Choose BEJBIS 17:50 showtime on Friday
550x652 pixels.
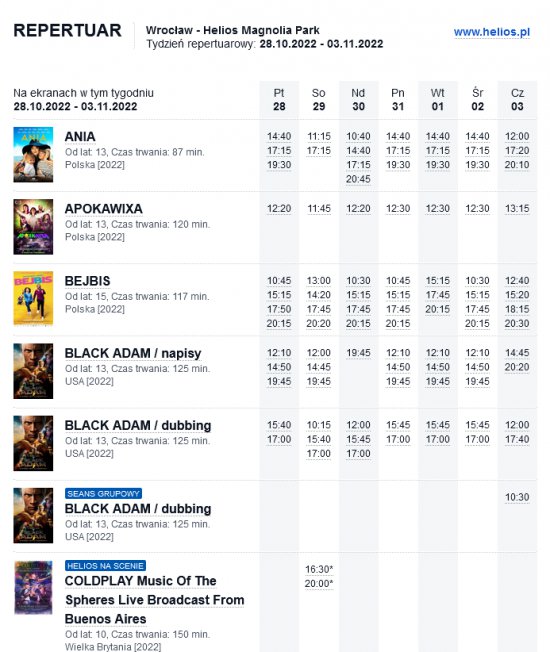coord(279,309)
